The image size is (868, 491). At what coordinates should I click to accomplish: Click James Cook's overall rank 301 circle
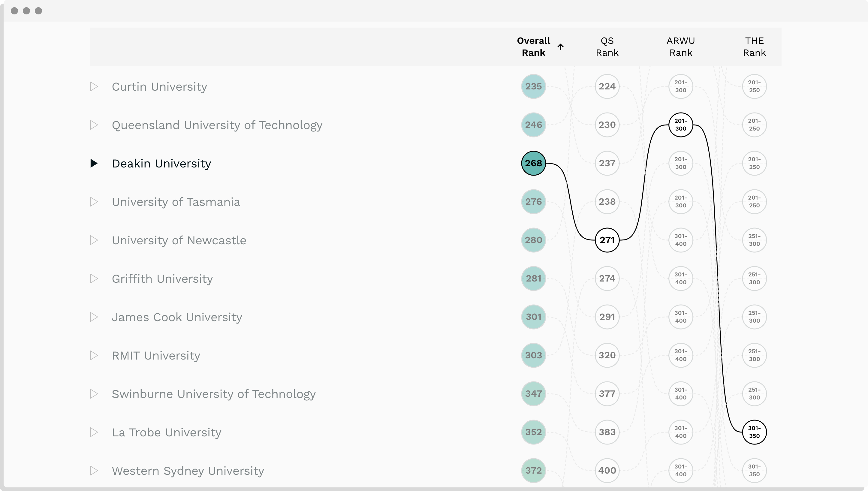(533, 317)
